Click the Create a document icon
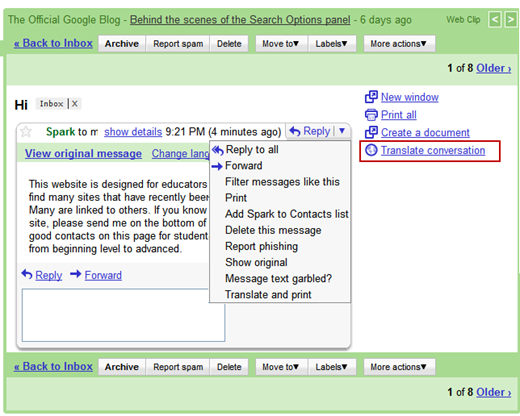Viewport: 520px width, 416px height. click(371, 132)
